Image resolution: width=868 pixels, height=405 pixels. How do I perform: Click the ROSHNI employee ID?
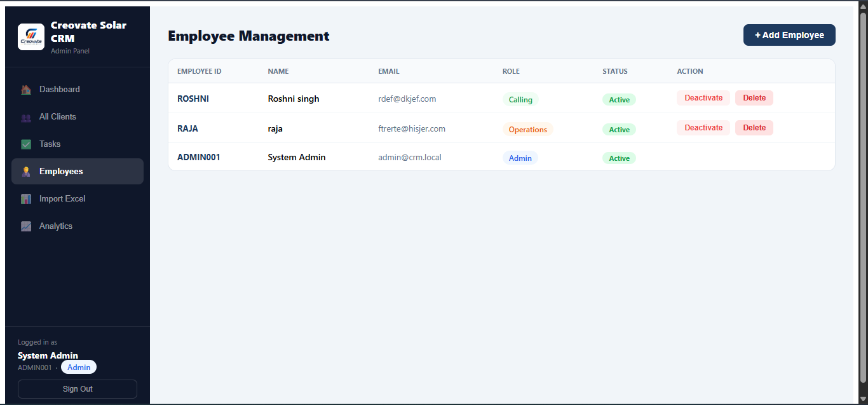[x=193, y=99]
